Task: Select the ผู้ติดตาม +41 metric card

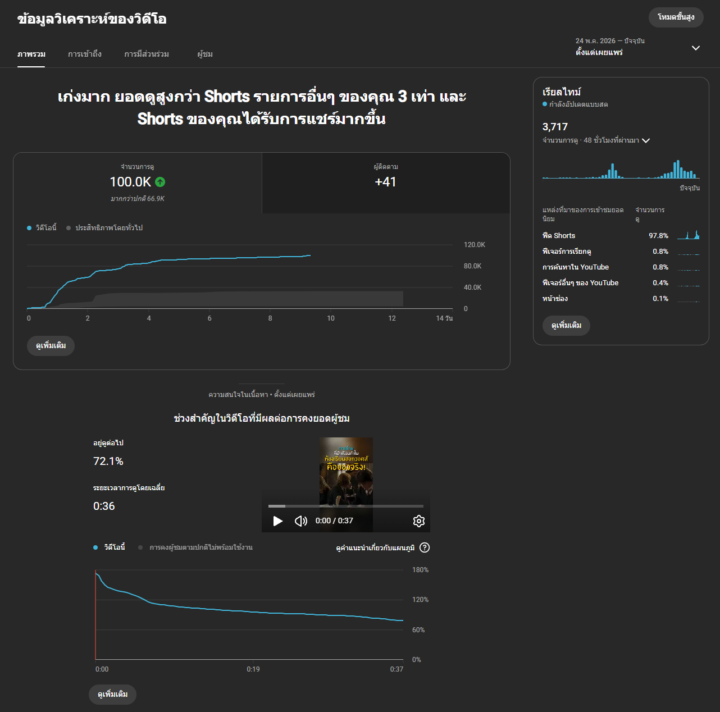Action: click(x=386, y=183)
